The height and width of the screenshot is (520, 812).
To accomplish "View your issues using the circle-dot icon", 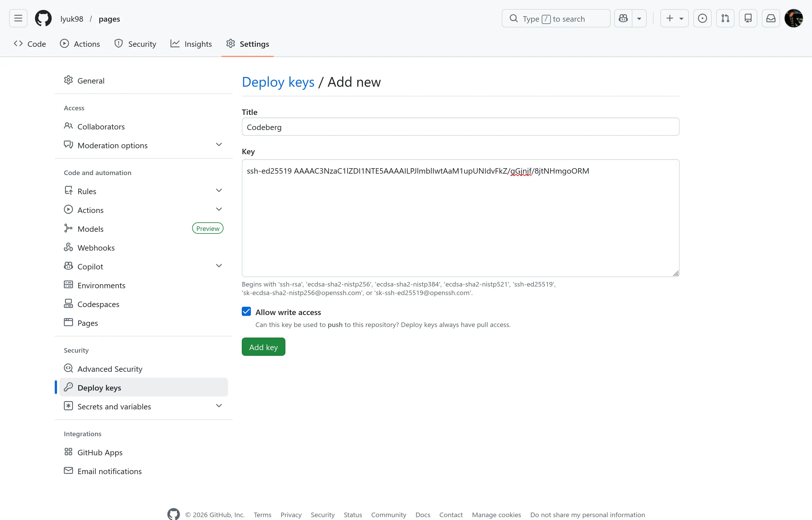I will 703,18.
